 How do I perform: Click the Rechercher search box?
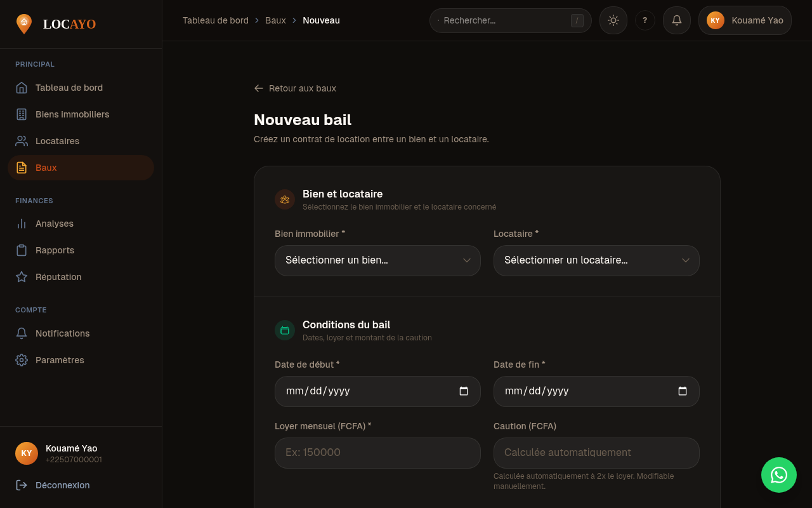(504, 20)
